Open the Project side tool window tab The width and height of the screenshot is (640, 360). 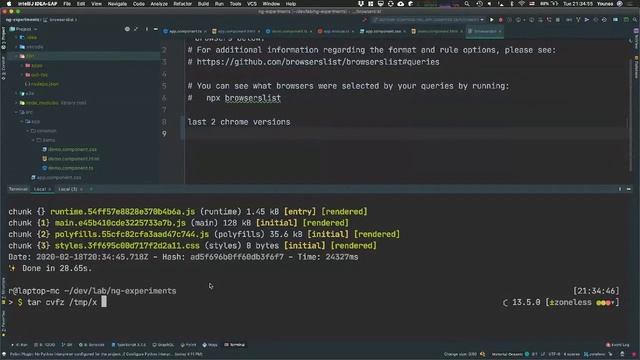(3, 39)
